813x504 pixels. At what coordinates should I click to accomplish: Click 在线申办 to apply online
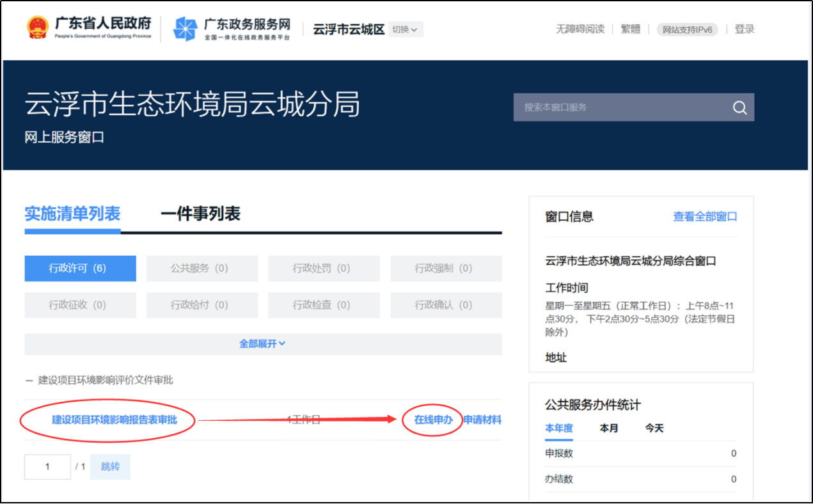pyautogui.click(x=433, y=420)
